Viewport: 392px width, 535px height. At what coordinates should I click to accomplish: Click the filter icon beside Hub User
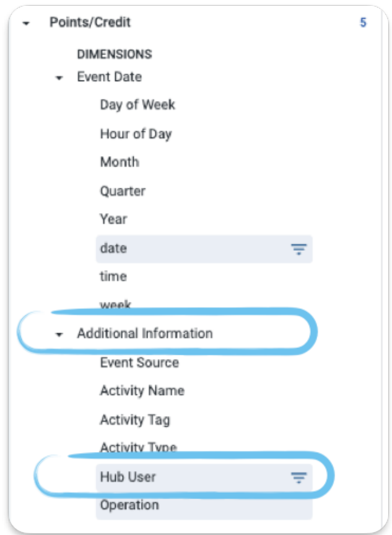pos(298,477)
